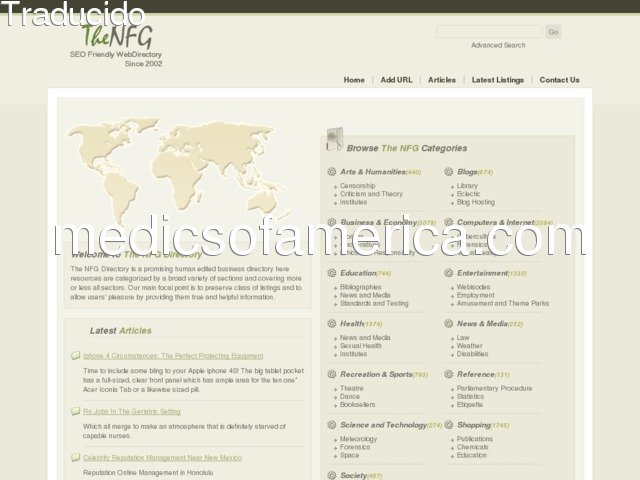
Task: Click the gear icon beside Shopping category
Action: click(x=450, y=425)
